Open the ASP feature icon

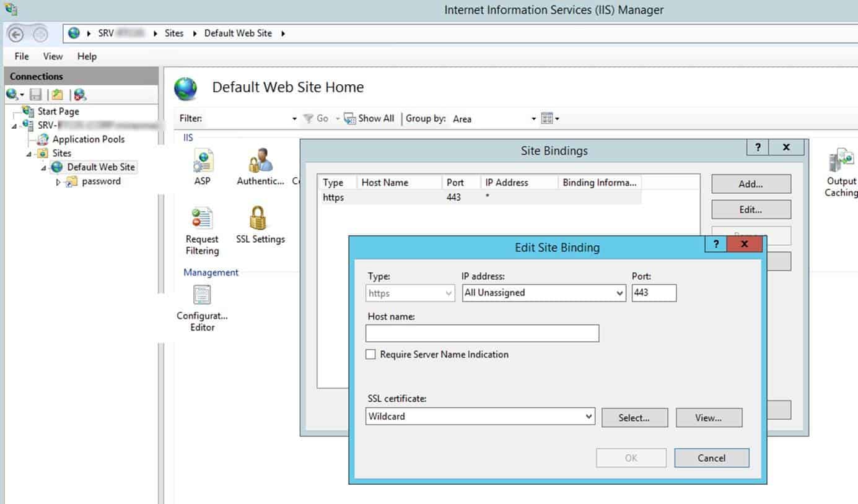pos(203,161)
